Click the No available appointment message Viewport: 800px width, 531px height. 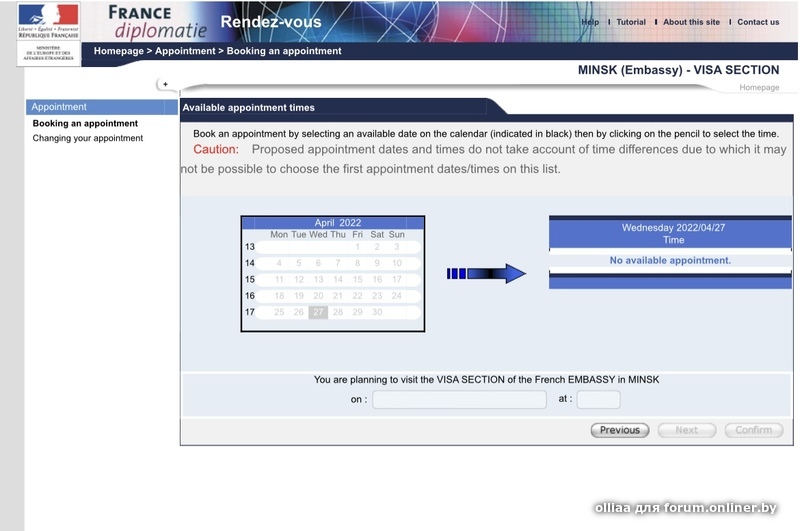coord(670,261)
